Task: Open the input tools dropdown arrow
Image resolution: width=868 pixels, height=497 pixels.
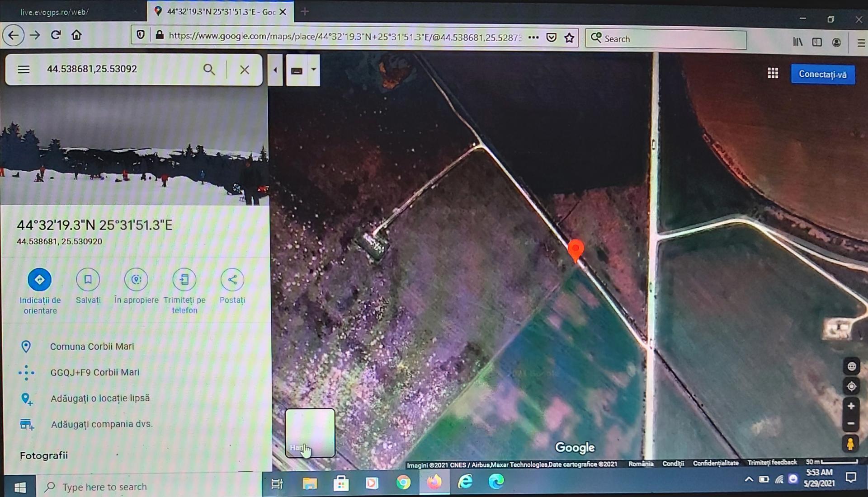Action: pyautogui.click(x=314, y=70)
